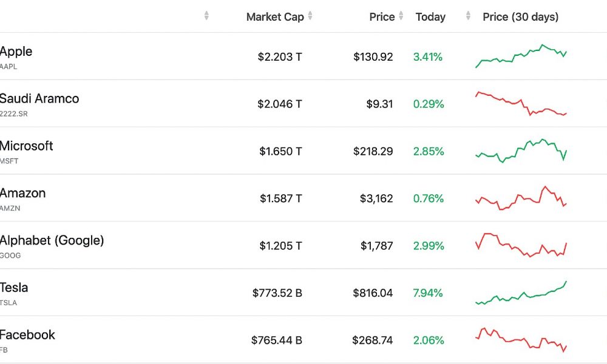Open Saudi Aramco 30-day price chart
The width and height of the screenshot is (607, 364).
click(521, 104)
